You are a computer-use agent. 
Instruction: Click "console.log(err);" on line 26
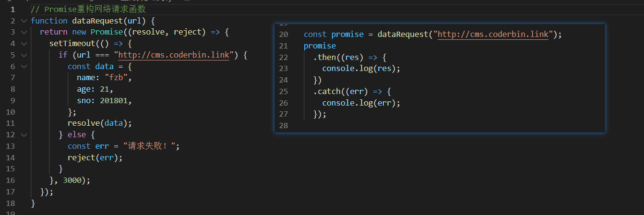(x=361, y=103)
